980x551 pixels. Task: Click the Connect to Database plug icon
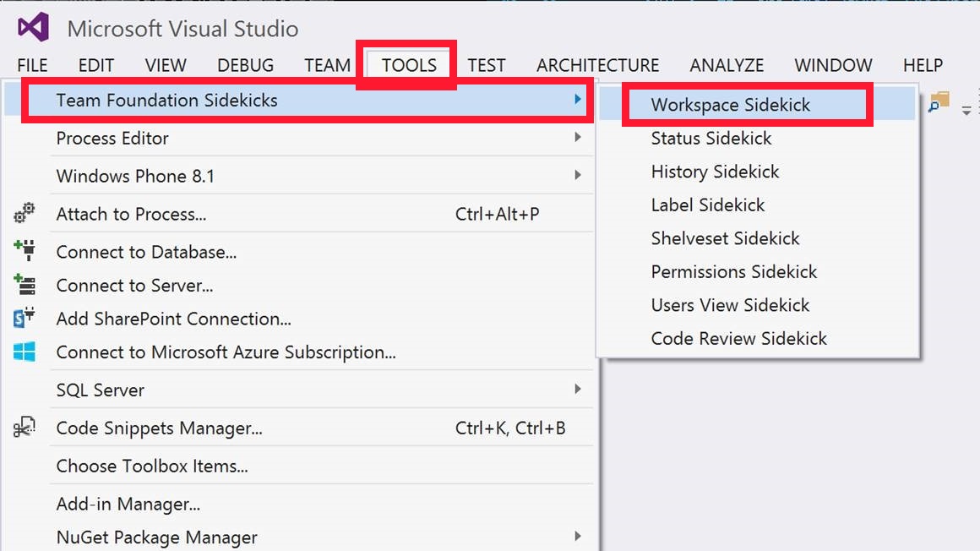(x=24, y=251)
